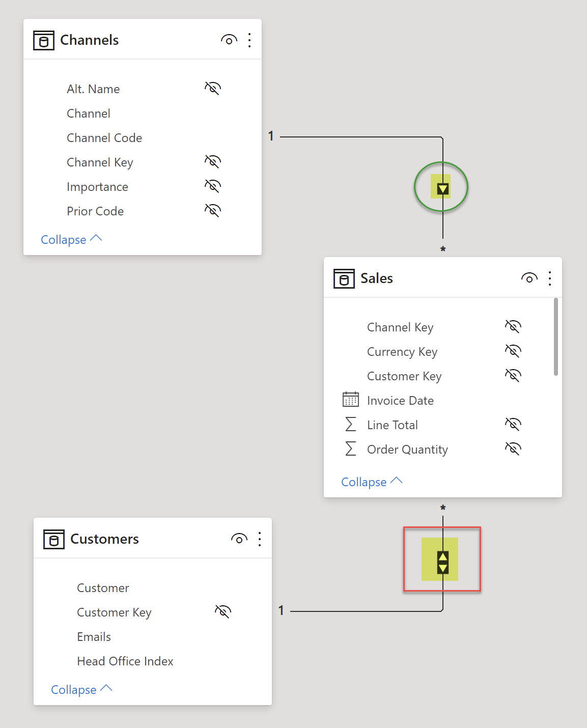The image size is (587, 728).
Task: Select the Channel Code field
Action: (104, 138)
